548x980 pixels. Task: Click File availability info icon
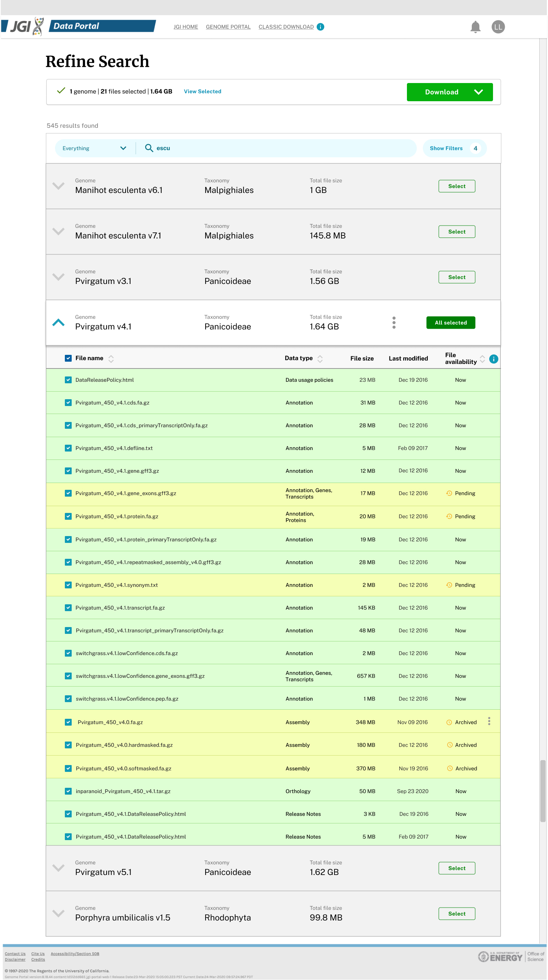(x=494, y=359)
